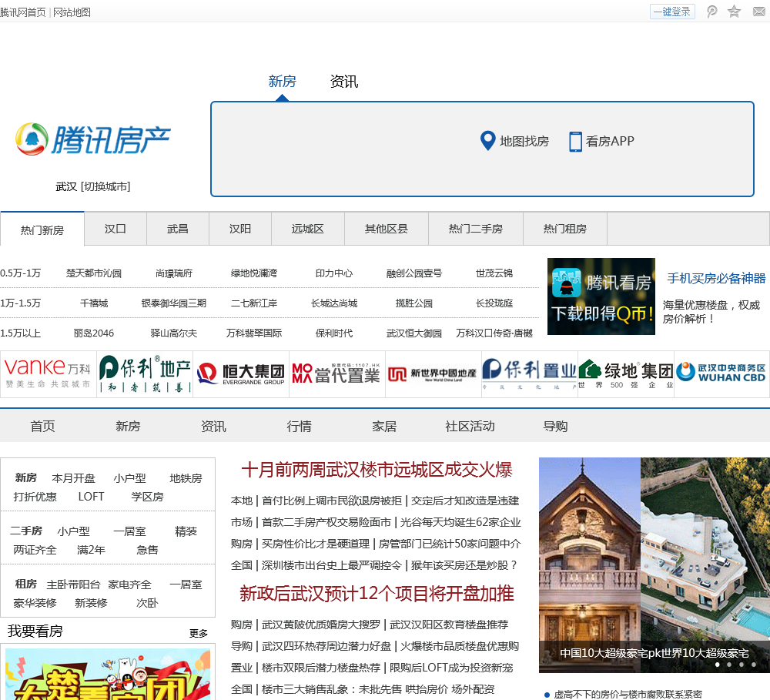Click the 一键登录 button

coord(672,12)
